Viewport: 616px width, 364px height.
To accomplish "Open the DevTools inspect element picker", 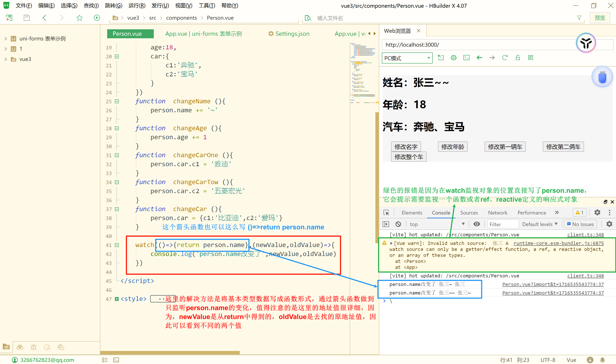I will 386,213.
